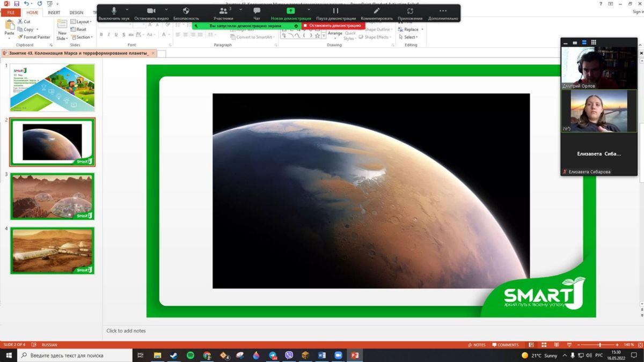Expand the Layout dropdown
The height and width of the screenshot is (362, 644).
[83, 22]
